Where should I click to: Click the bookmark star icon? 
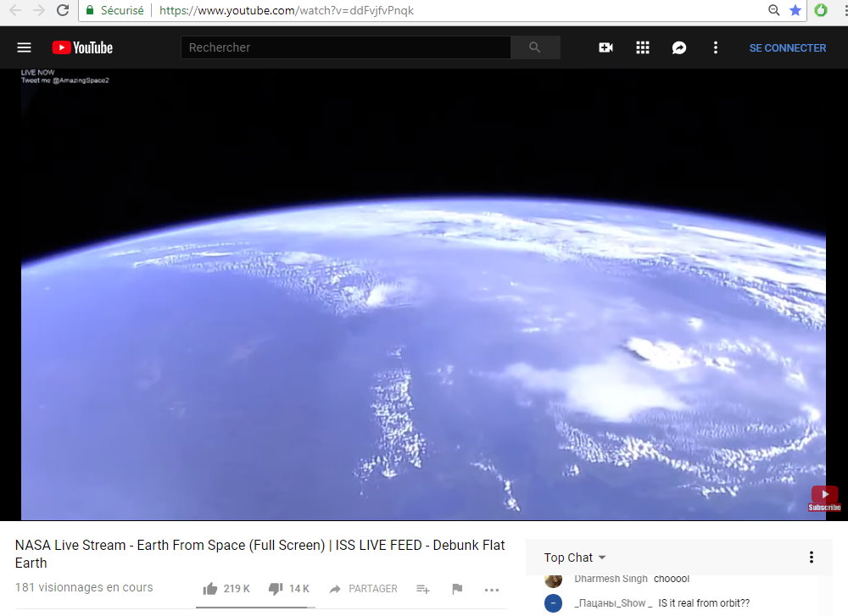pos(795,10)
